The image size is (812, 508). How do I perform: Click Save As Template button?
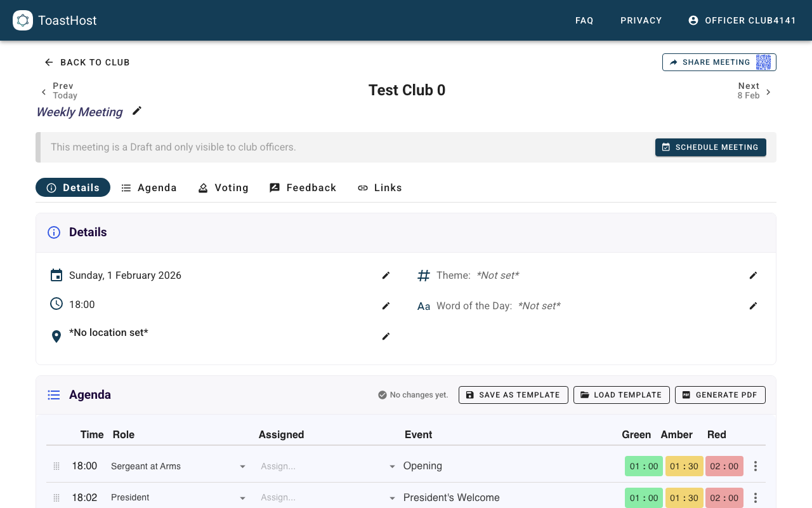pos(513,395)
